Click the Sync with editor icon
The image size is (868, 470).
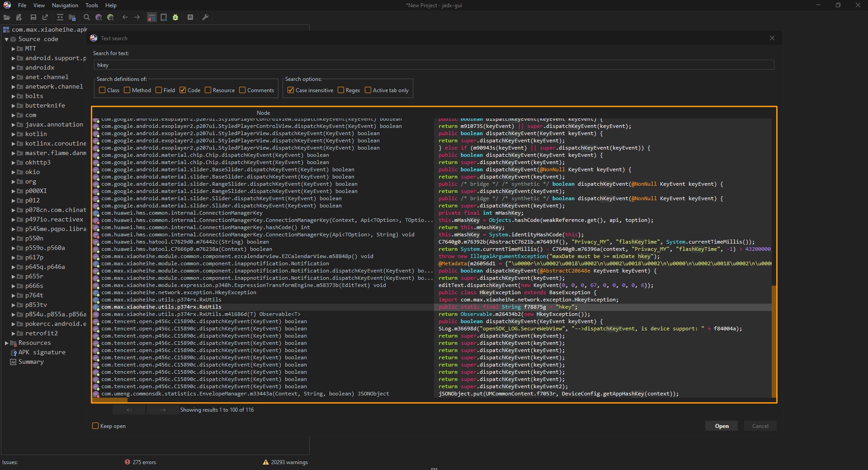(60, 17)
